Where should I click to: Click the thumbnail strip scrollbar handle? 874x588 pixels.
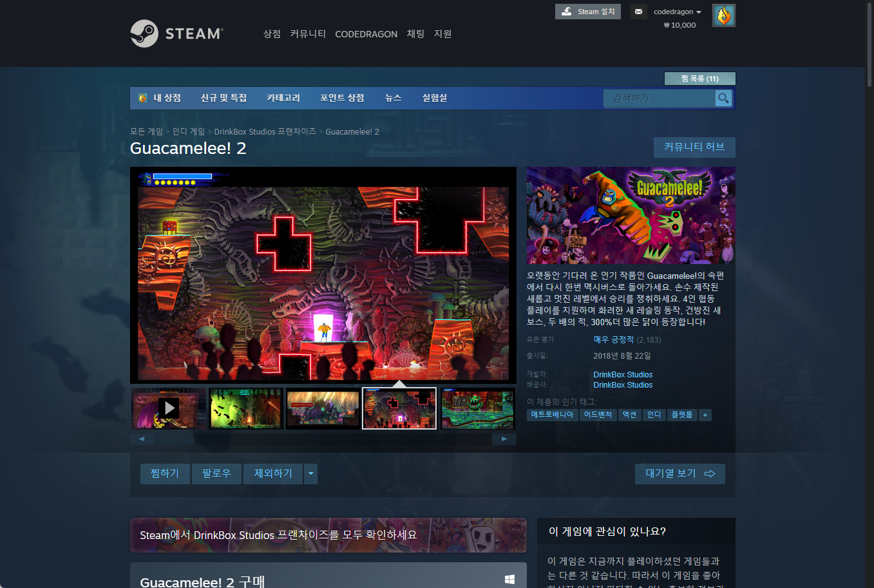pyautogui.click(x=174, y=439)
